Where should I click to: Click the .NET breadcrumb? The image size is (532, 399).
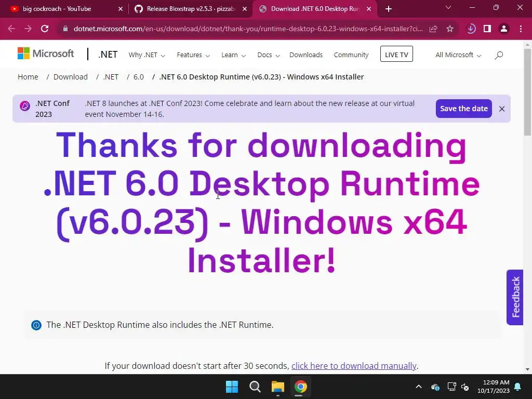click(111, 77)
